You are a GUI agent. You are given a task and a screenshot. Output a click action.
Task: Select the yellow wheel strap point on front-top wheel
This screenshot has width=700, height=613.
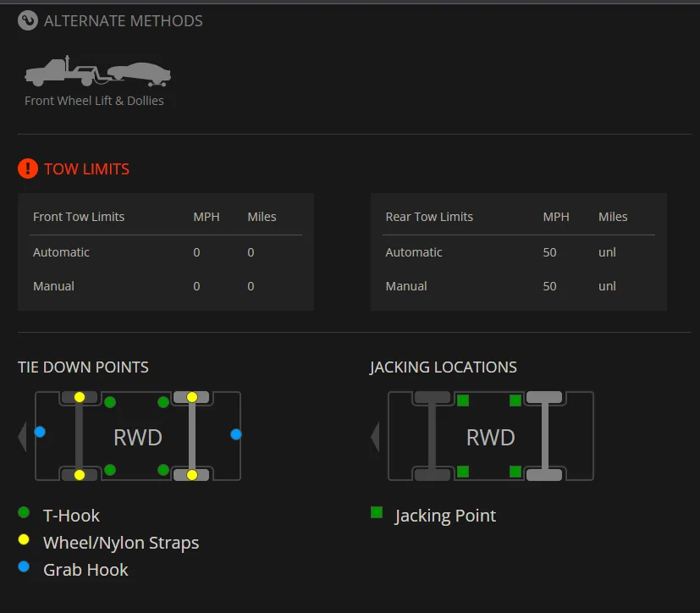(x=80, y=397)
